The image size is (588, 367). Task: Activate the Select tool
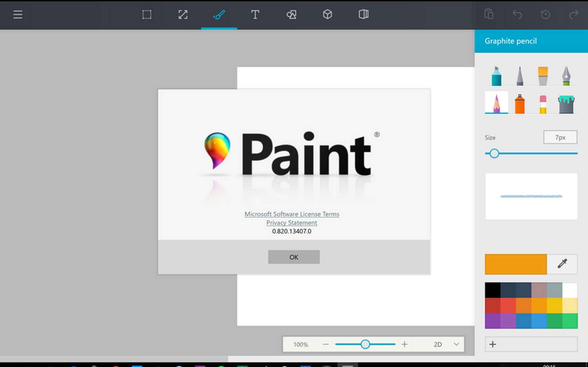(146, 15)
